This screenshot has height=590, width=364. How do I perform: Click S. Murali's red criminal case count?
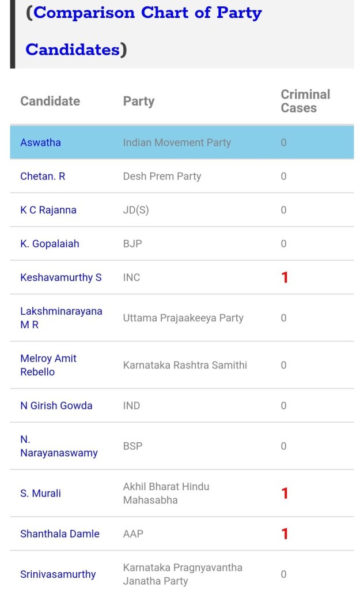[285, 494]
